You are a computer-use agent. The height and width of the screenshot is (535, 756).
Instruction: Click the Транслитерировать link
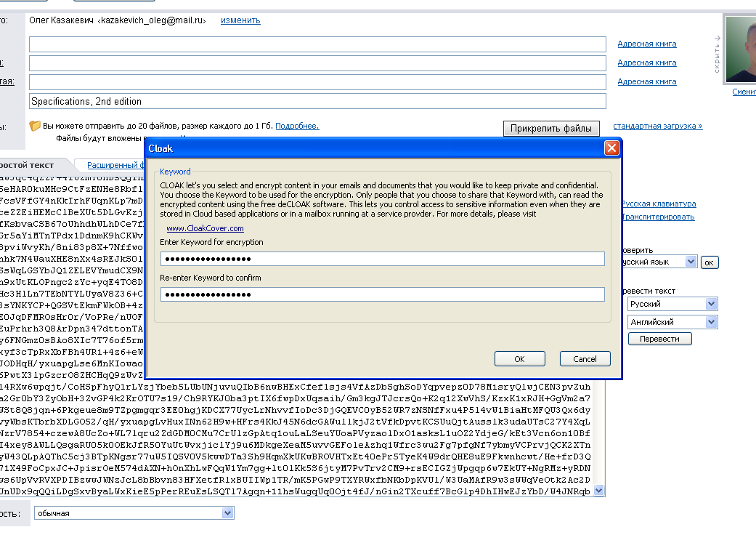[x=659, y=217]
